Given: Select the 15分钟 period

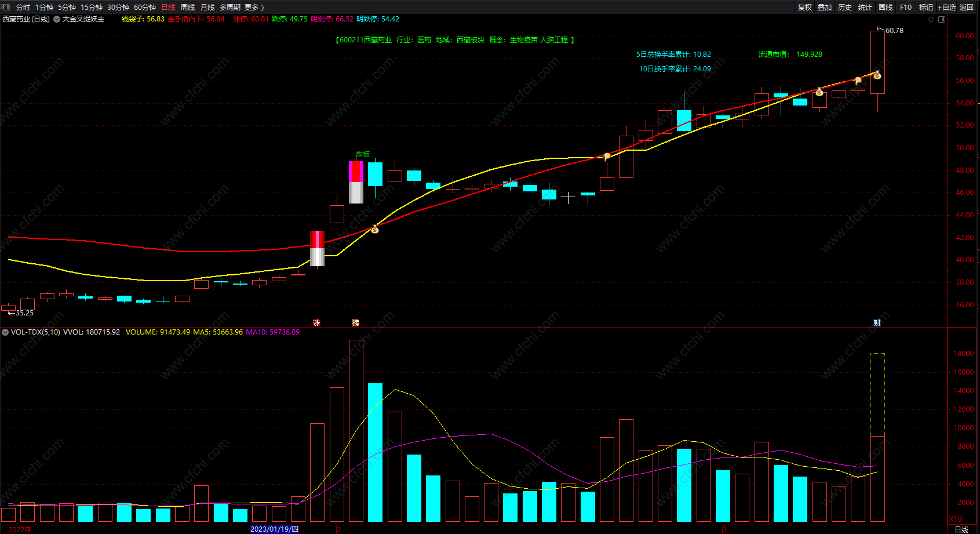Looking at the screenshot, I should point(92,8).
